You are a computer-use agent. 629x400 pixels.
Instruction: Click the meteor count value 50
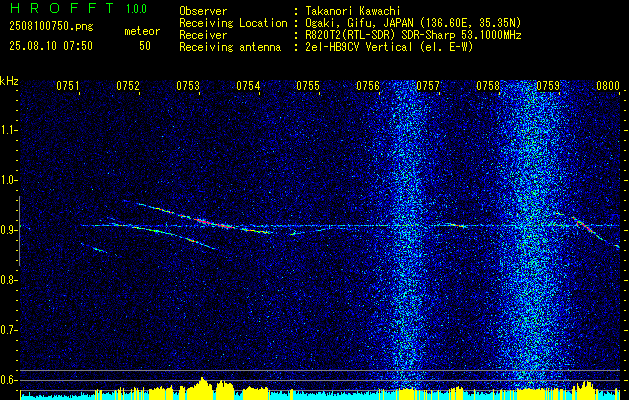tap(145, 46)
